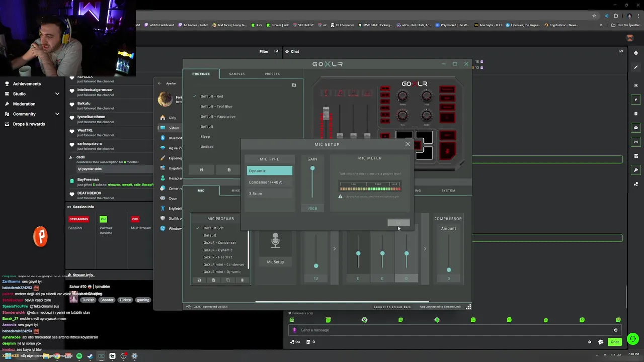
Task: Select GoXLR - Condenser mic profile
Action: tap(219, 243)
